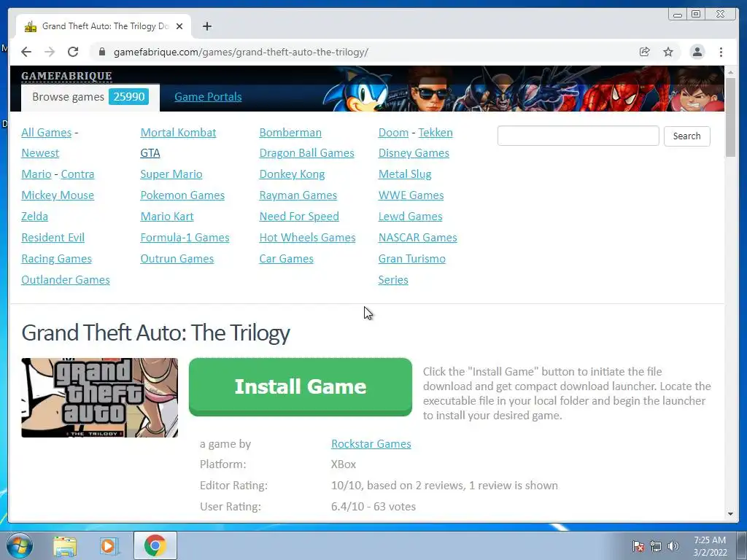
Task: Open the Hot Wheels Games link
Action: click(307, 237)
